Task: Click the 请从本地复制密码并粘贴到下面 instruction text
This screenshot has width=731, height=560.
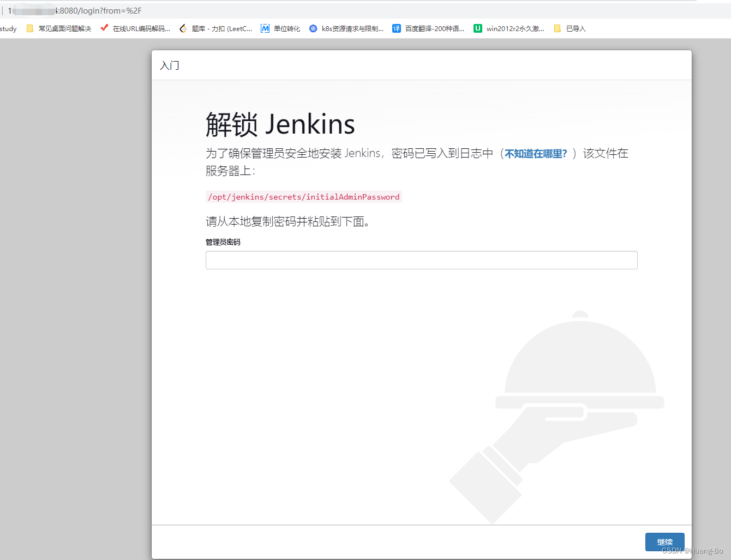Action: click(288, 221)
